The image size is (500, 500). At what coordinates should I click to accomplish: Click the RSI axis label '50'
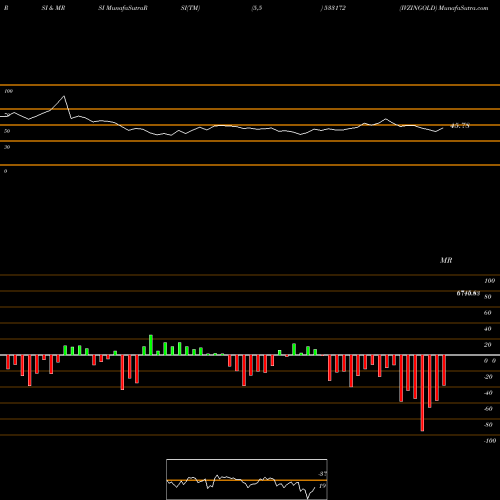click(x=7, y=131)
